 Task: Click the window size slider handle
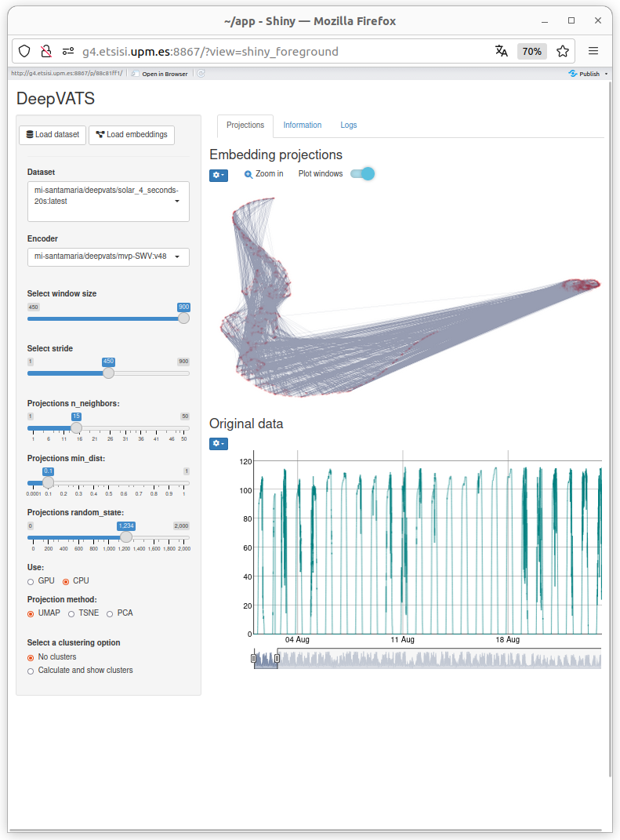pos(183,318)
